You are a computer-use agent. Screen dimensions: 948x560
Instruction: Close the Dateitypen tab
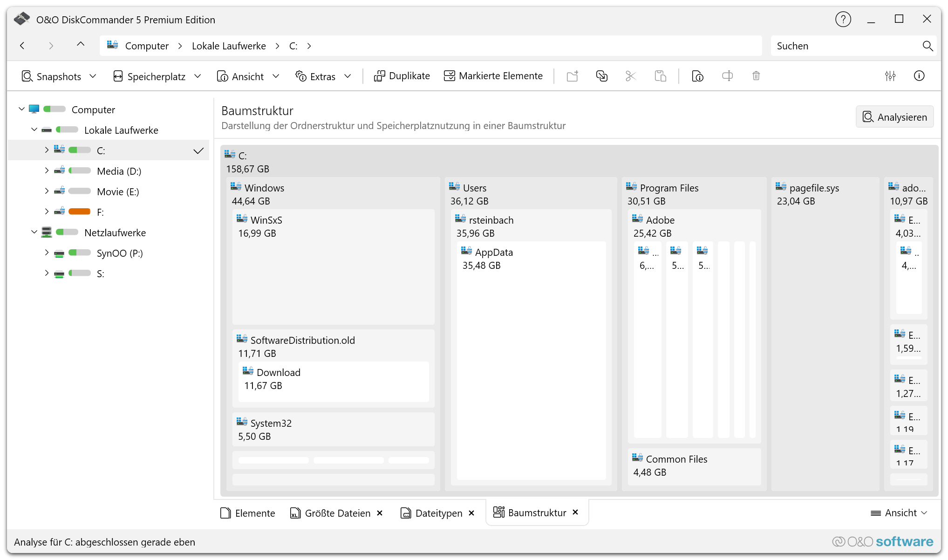point(471,513)
